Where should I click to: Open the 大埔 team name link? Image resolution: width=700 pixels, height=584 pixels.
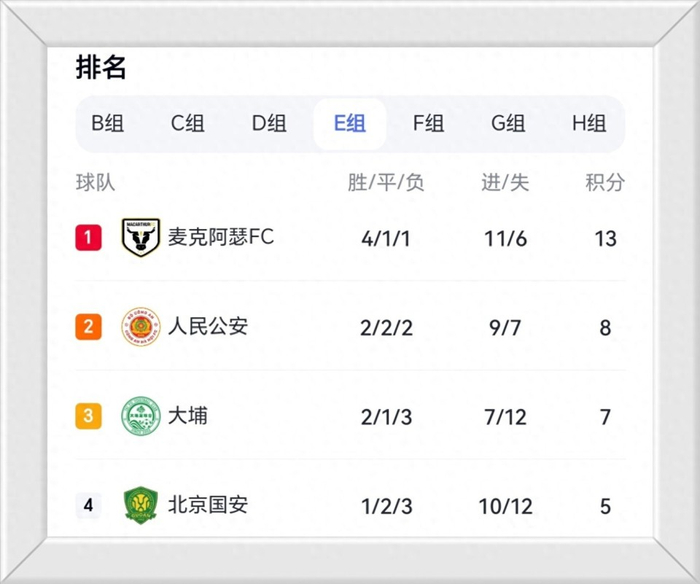tap(188, 415)
